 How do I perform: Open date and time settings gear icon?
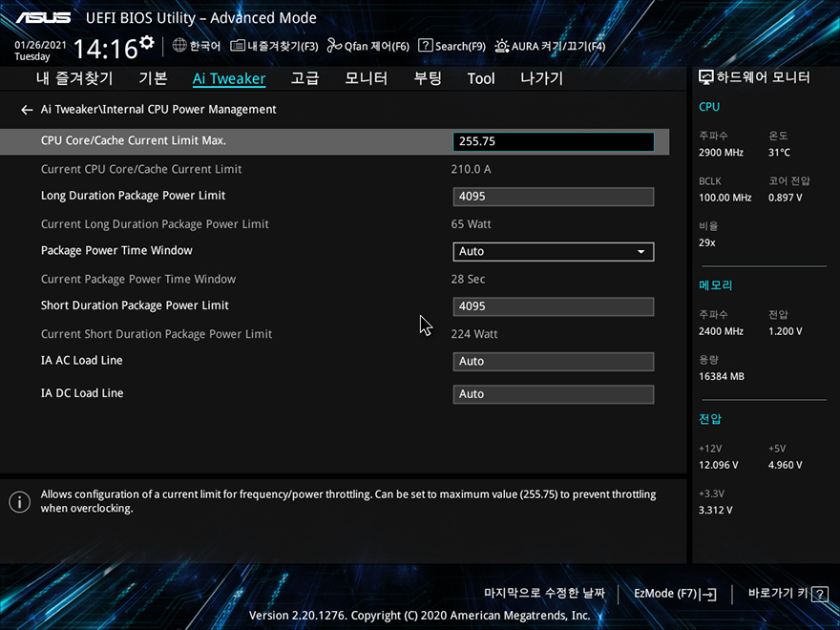click(x=147, y=42)
